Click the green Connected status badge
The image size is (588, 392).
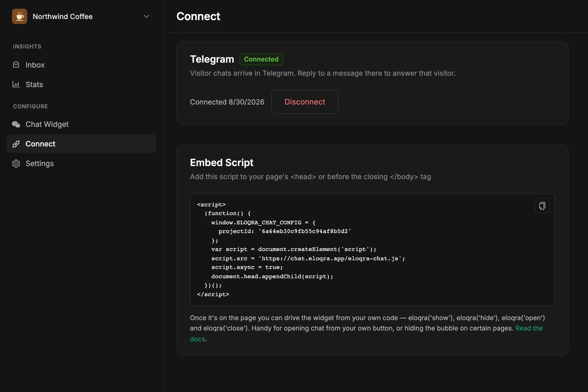(x=261, y=59)
